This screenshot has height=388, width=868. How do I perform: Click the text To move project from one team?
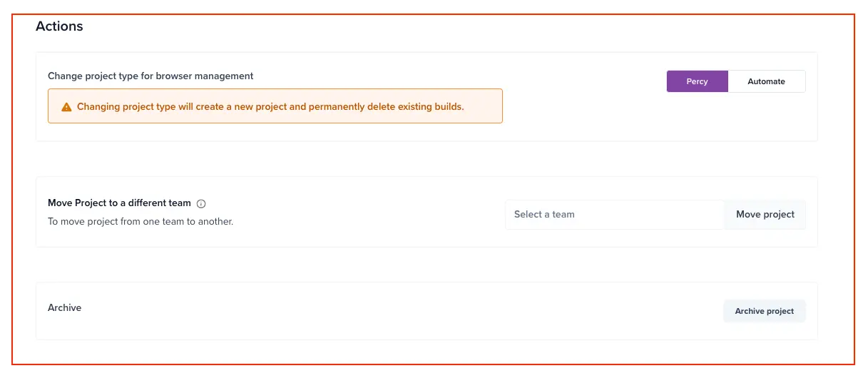click(141, 222)
